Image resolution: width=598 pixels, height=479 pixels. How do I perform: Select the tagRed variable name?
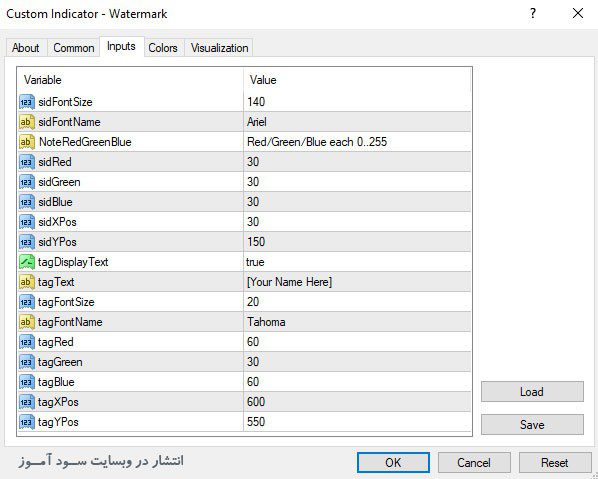point(56,342)
